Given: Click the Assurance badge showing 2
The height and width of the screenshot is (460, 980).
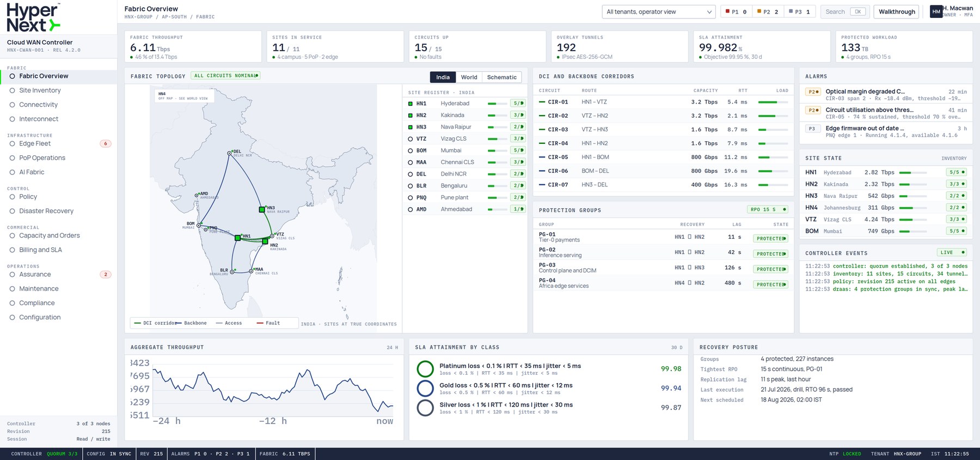Looking at the screenshot, I should pos(106,275).
